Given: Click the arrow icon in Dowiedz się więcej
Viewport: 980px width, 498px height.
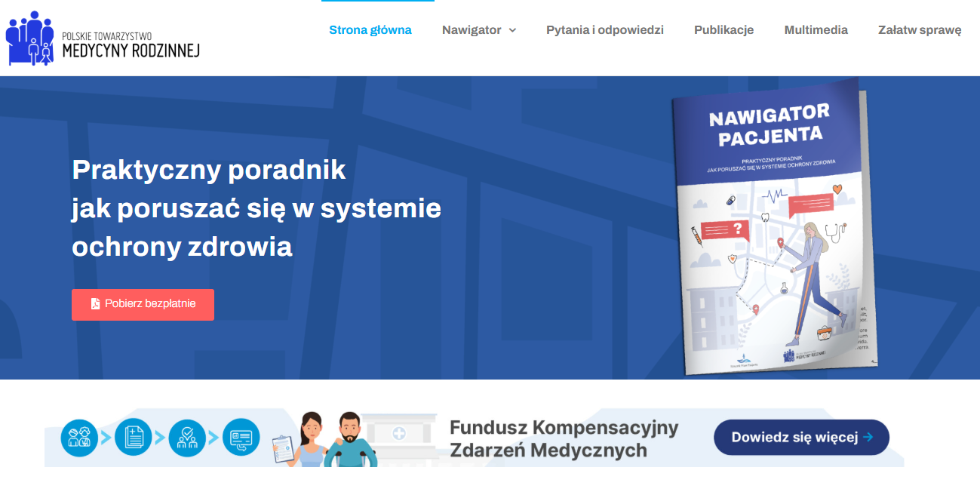Looking at the screenshot, I should [868, 437].
